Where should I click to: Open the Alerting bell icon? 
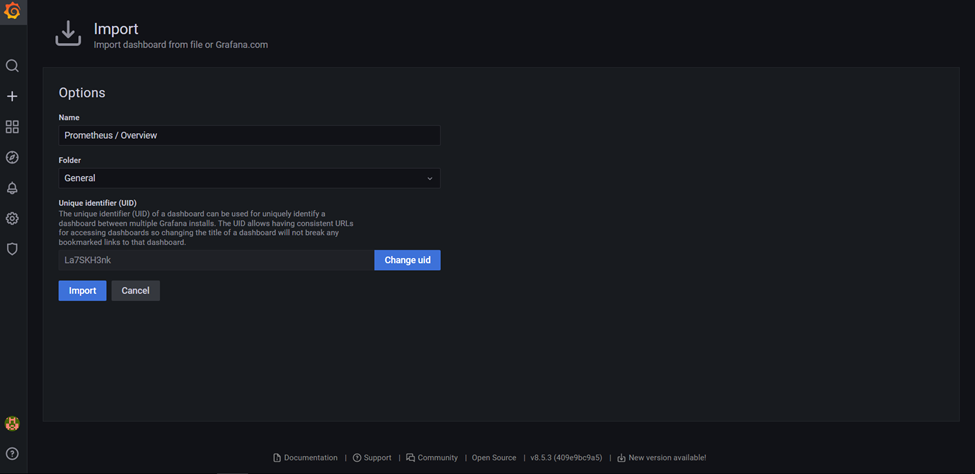[x=12, y=188]
